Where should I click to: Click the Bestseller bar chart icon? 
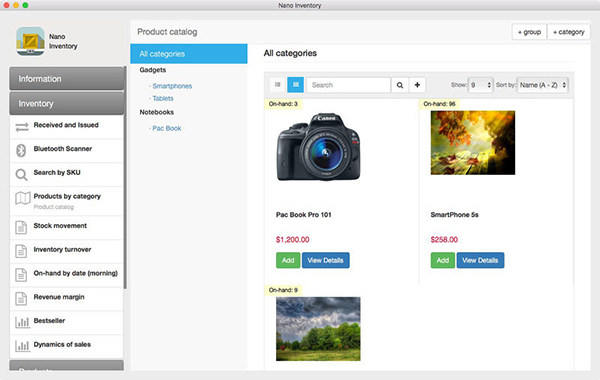coord(22,322)
